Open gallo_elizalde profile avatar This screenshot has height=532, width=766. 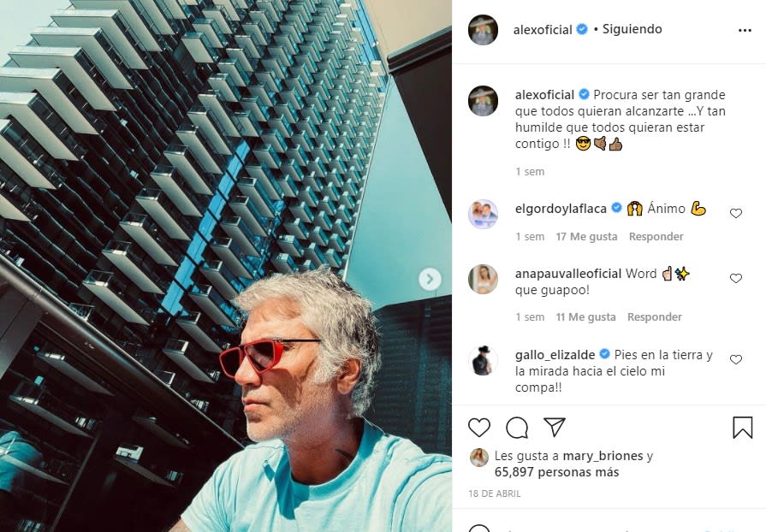[x=483, y=360]
